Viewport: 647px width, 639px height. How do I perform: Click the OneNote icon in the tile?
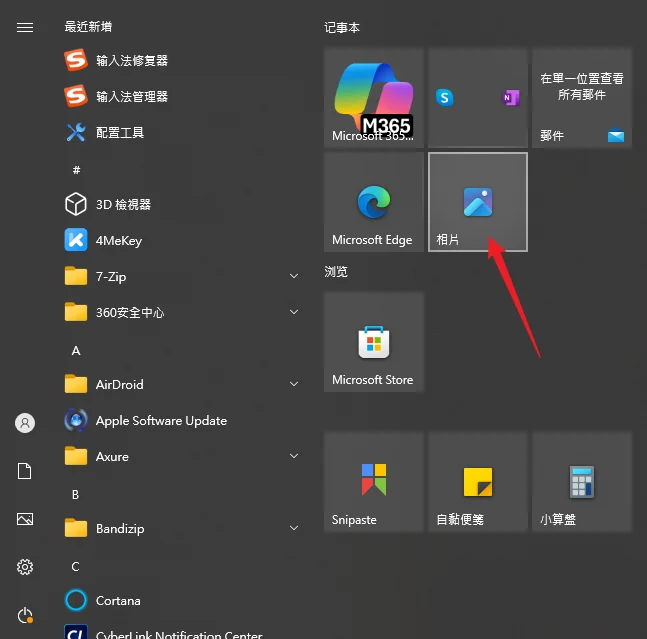(x=511, y=98)
